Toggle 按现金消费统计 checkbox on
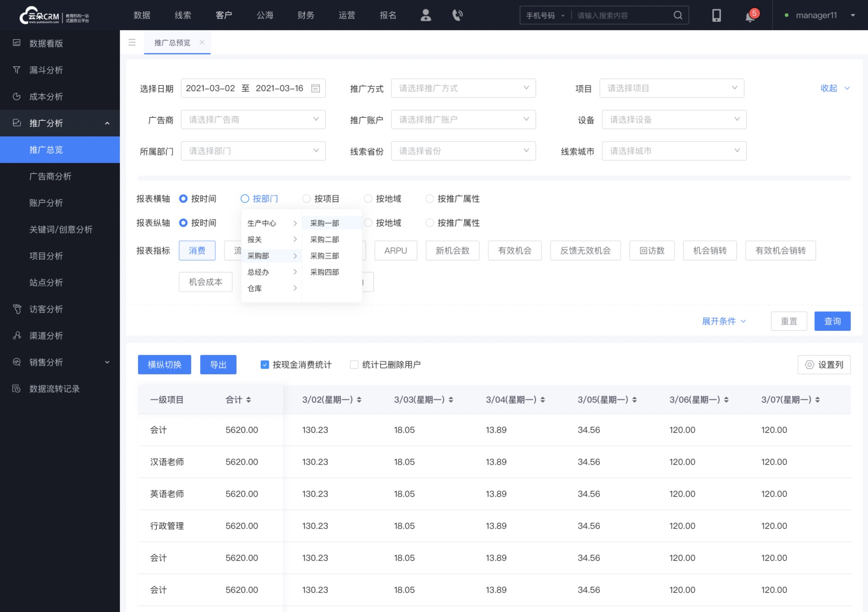The width and height of the screenshot is (868, 612). [265, 364]
